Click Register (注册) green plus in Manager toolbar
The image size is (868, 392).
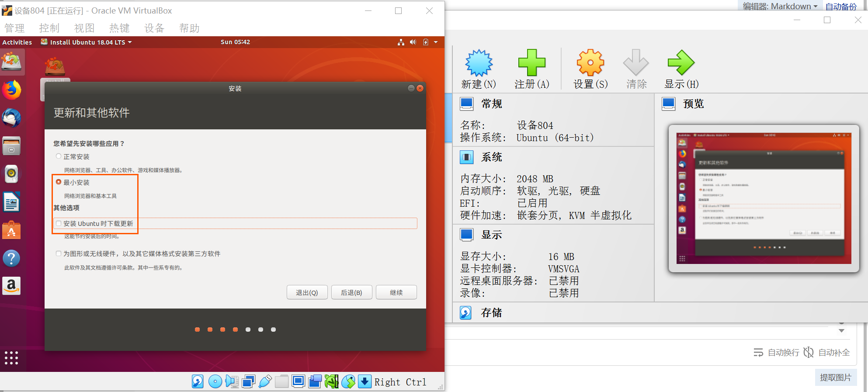pos(532,69)
